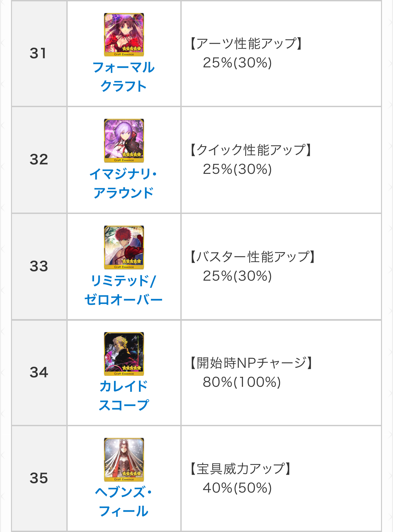Viewport: 393px width, 532px height.
Task: Select row number 32 cell
Action: [39, 160]
